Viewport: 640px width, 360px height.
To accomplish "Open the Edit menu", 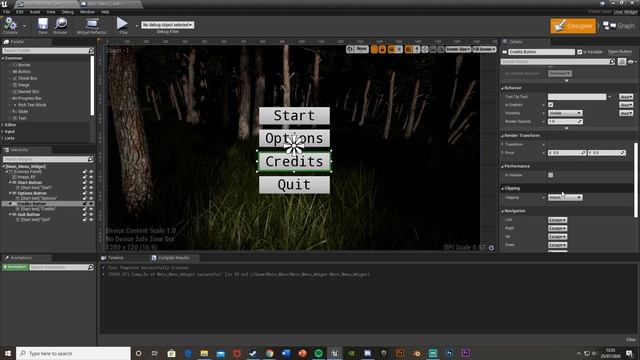I will click(20, 12).
